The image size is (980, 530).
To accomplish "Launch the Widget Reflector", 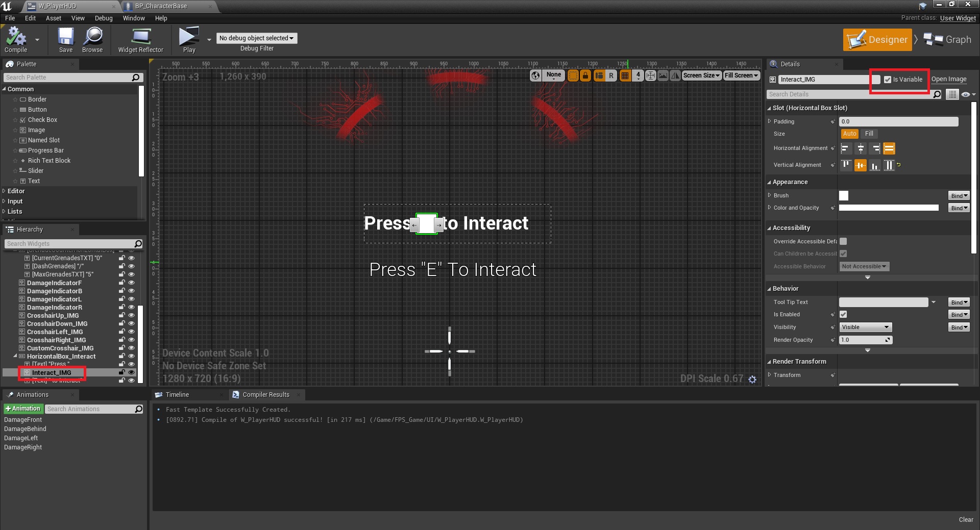I will 140,39.
